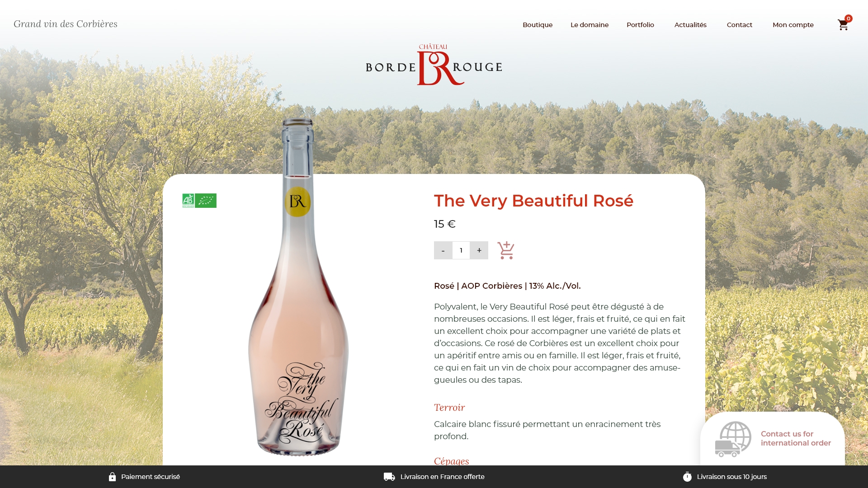Click the secure payment lock icon
The height and width of the screenshot is (488, 868).
(x=112, y=477)
